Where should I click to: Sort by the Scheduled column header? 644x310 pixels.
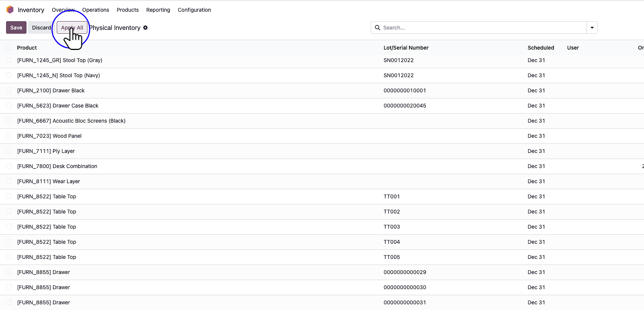(x=540, y=48)
